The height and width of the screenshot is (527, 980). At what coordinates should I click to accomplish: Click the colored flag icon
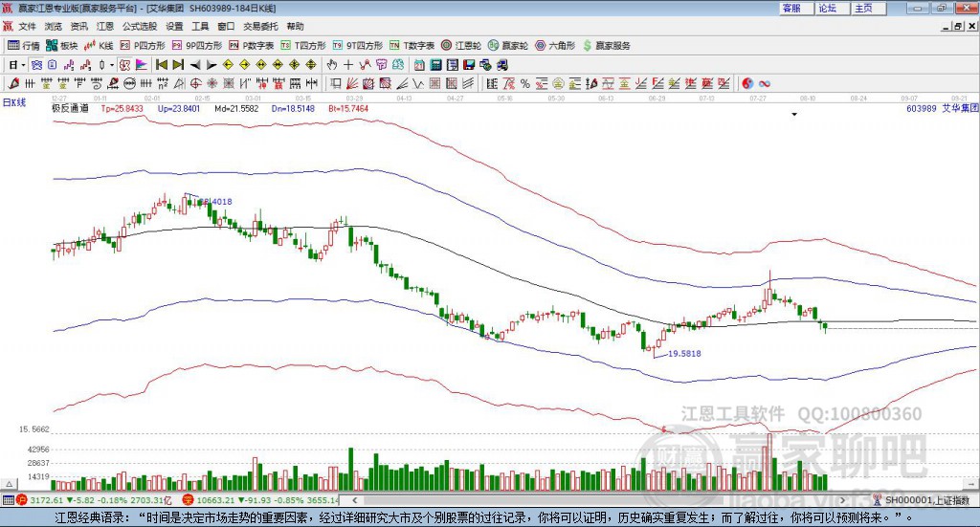(142, 65)
